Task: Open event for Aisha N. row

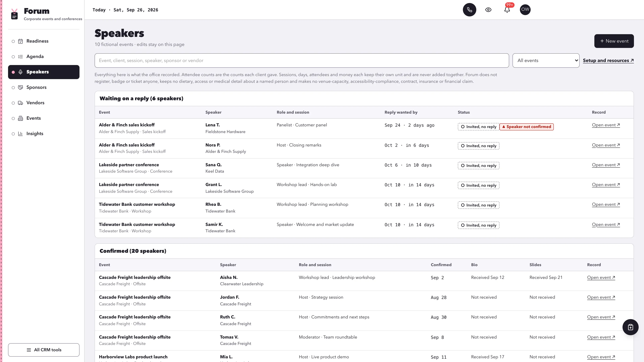Action: [x=601, y=278]
